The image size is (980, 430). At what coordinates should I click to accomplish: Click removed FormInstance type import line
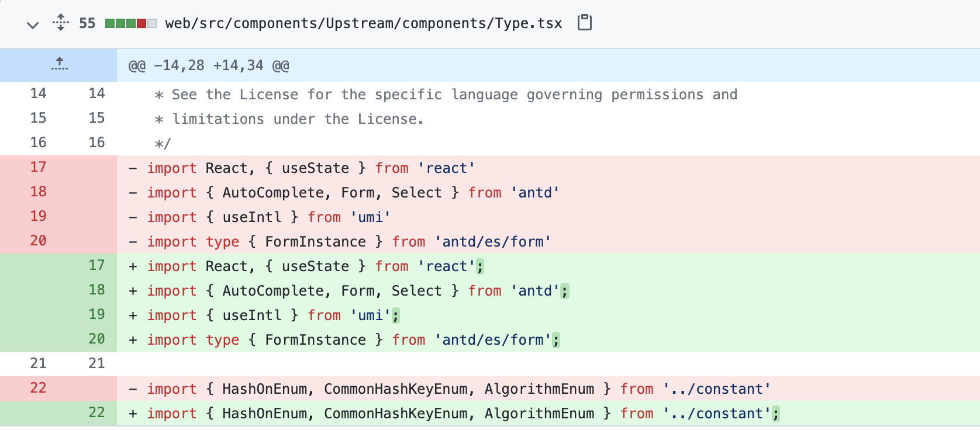point(548,241)
